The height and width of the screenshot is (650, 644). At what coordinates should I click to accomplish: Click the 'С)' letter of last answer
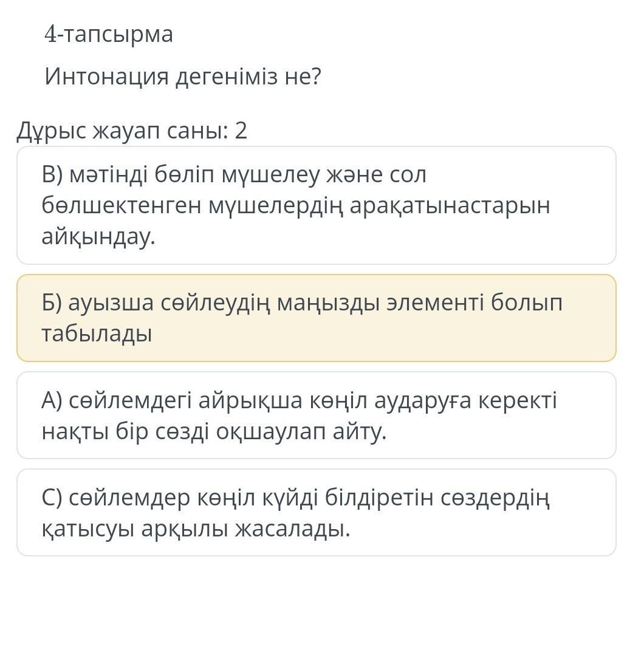[52, 498]
